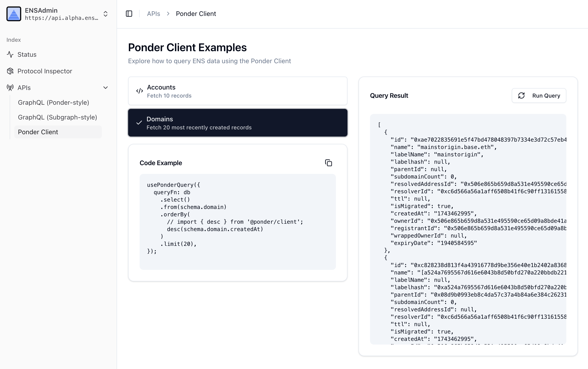This screenshot has width=588, height=369.
Task: Click the Code Example heading
Action: [161, 163]
